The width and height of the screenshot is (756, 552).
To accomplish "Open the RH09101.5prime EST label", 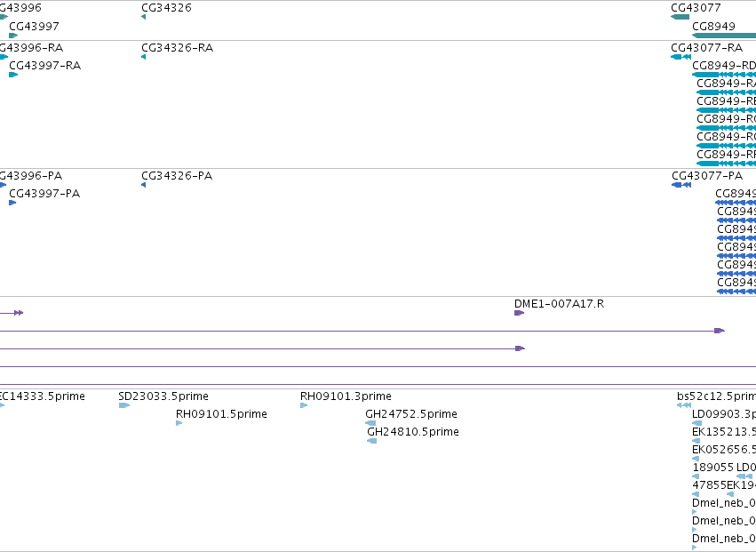I will (x=221, y=414).
